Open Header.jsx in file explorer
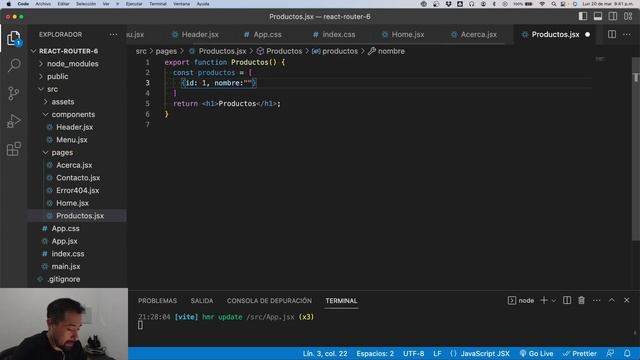 coord(74,127)
